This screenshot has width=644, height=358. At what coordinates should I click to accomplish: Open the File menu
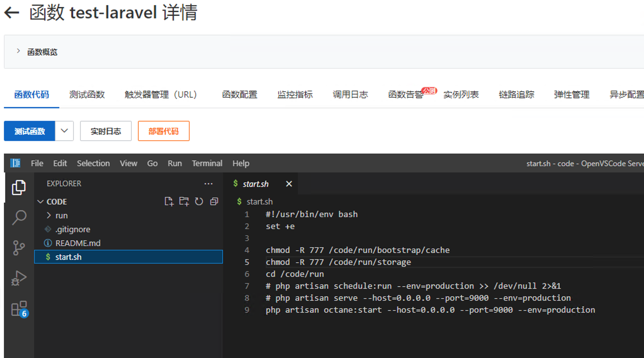37,163
